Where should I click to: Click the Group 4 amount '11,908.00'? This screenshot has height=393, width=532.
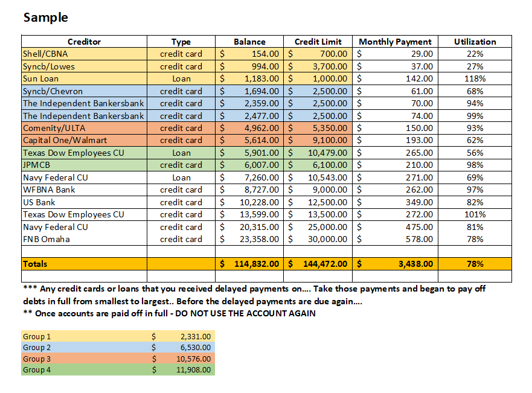point(193,369)
